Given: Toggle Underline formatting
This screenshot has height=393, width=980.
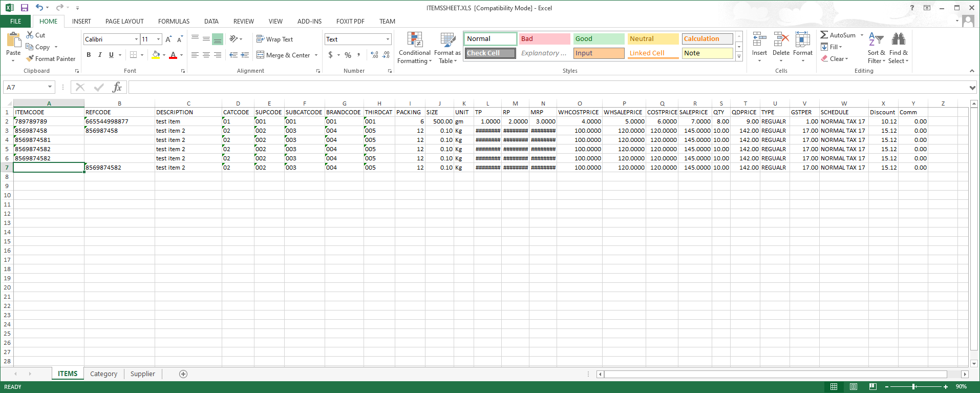Looking at the screenshot, I should [x=111, y=55].
